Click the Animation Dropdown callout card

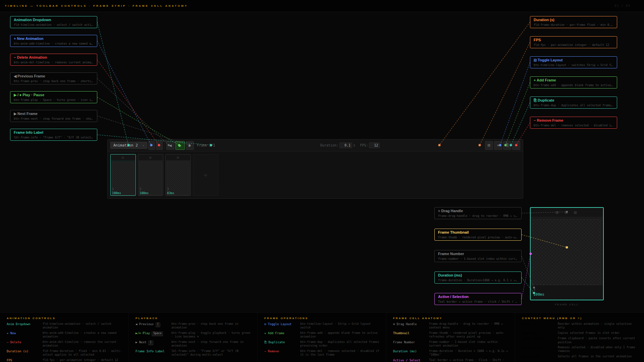click(x=54, y=22)
